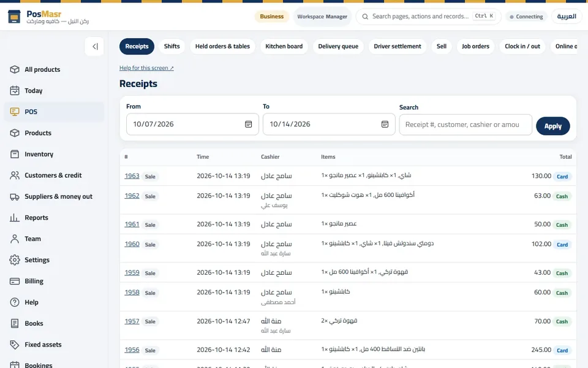Image resolution: width=588 pixels, height=368 pixels.
Task: Click the To date input field
Action: pyautogui.click(x=329, y=125)
